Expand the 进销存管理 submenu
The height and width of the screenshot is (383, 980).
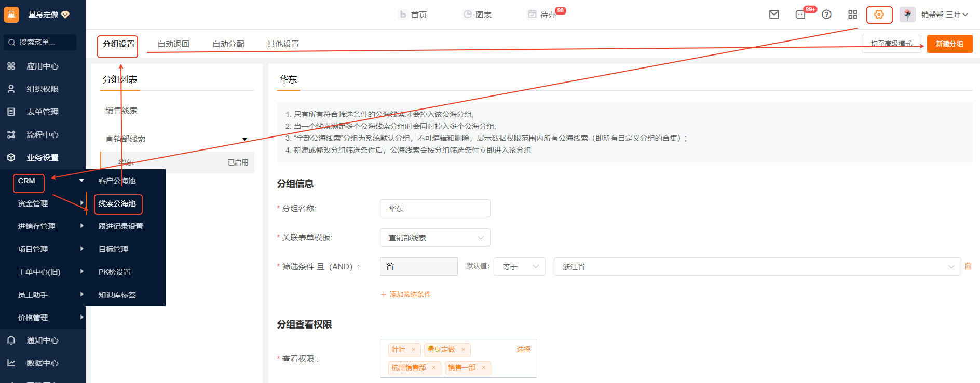(81, 226)
